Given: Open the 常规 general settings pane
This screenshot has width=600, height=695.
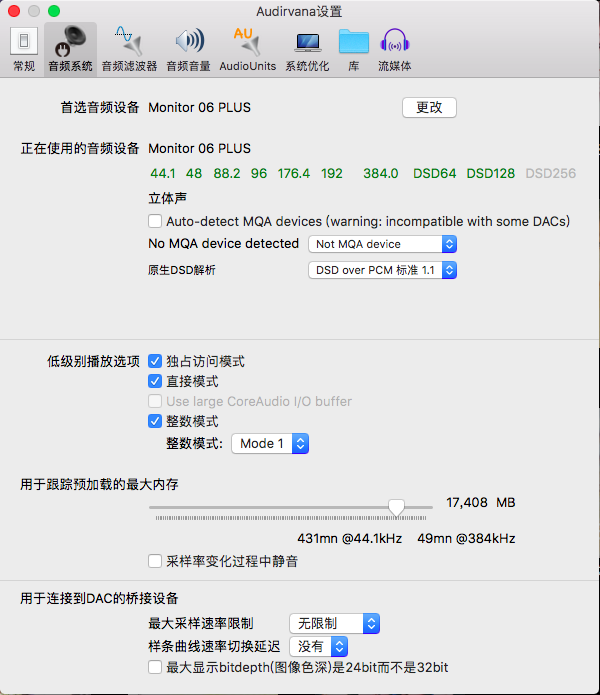Looking at the screenshot, I should pos(24,49).
